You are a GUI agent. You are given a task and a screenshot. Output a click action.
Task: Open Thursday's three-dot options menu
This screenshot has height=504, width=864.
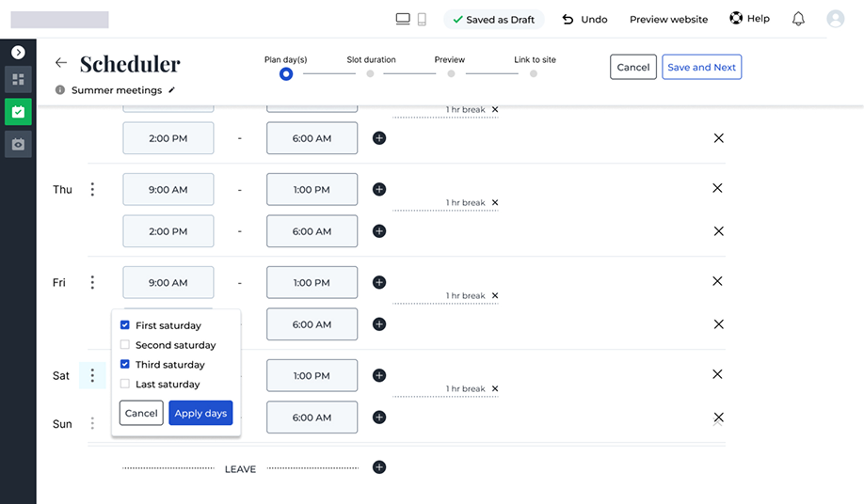pyautogui.click(x=92, y=190)
